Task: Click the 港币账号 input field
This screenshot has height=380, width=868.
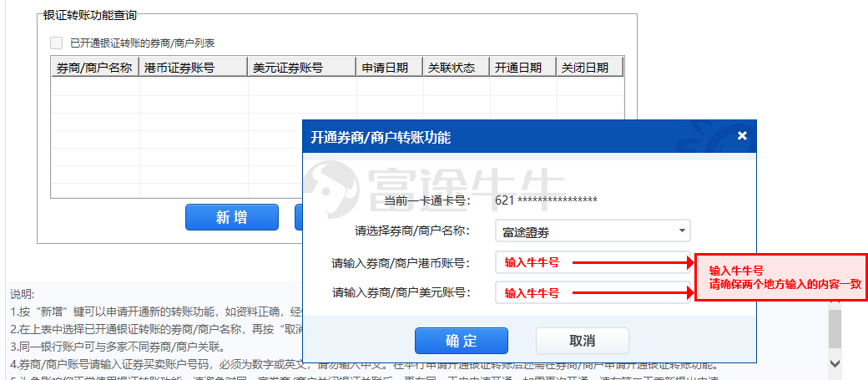Action: pos(593,262)
